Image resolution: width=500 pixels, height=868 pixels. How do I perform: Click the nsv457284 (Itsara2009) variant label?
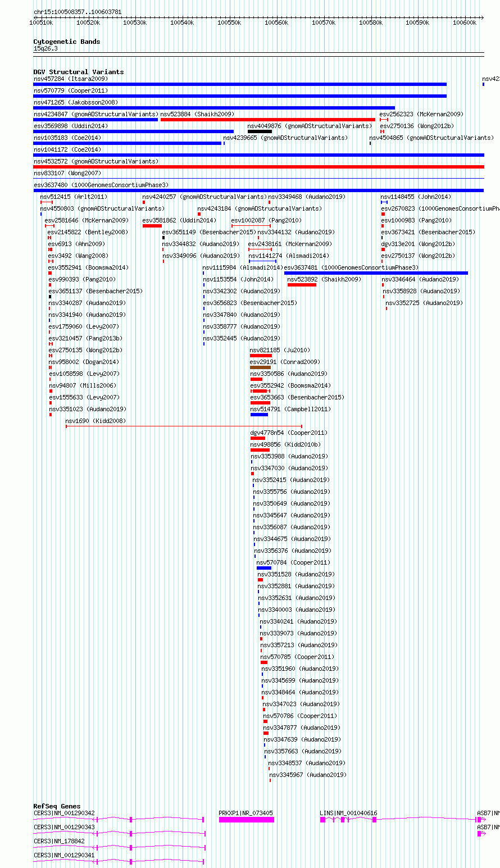[71, 79]
